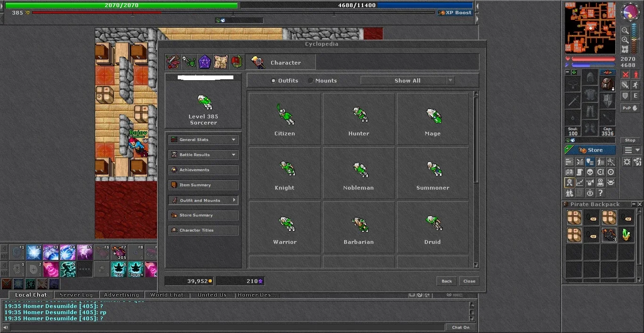Click the minimap compass rose
The width and height of the screenshot is (644, 333).
tap(630, 12)
